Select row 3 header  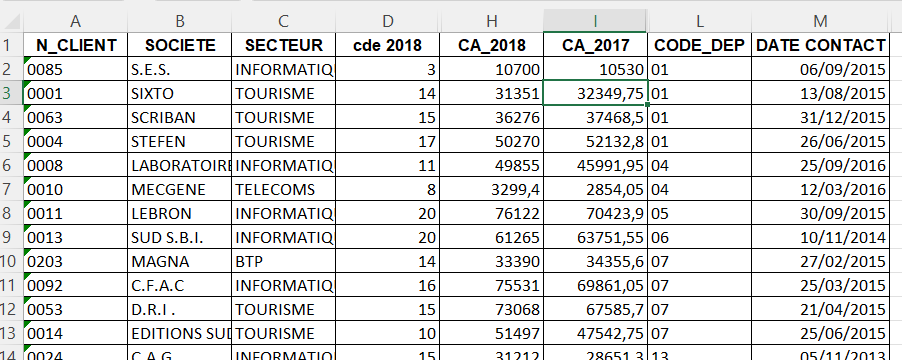click(x=12, y=93)
